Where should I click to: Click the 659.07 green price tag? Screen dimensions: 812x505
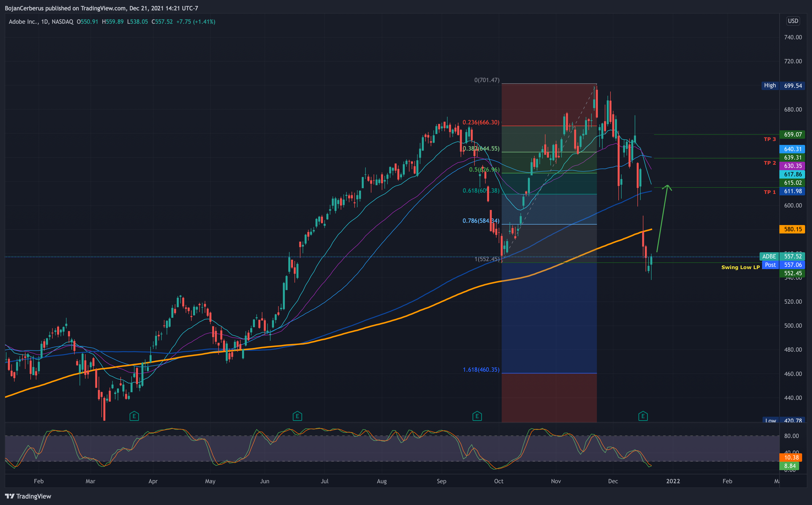[x=792, y=134]
